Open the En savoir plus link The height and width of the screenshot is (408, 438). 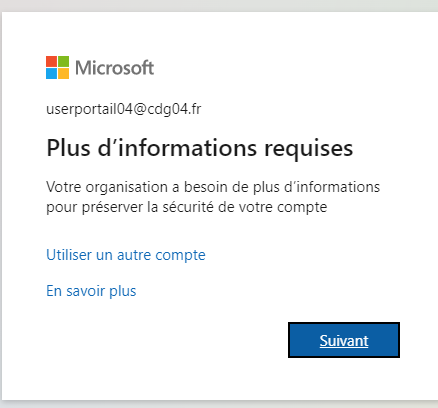[x=91, y=291]
